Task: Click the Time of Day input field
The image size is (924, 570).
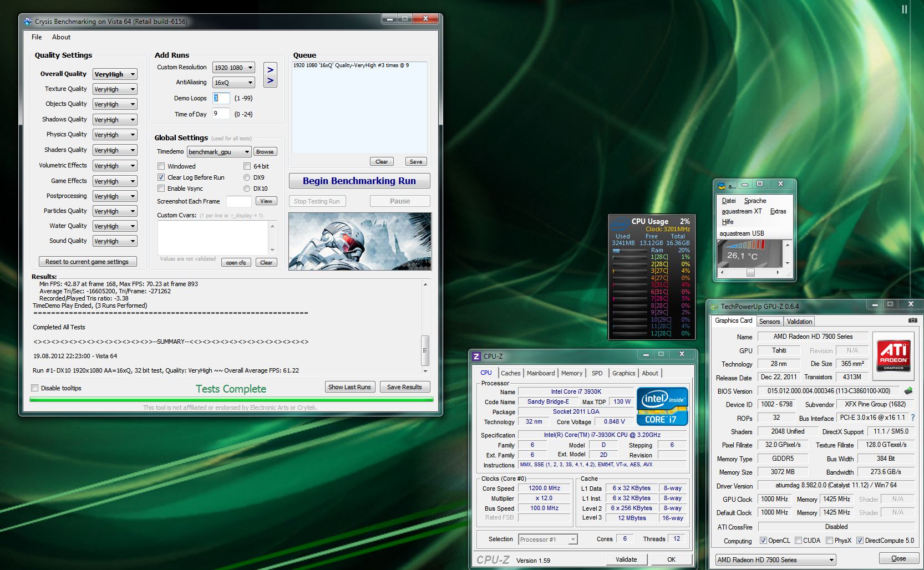Action: tap(221, 114)
